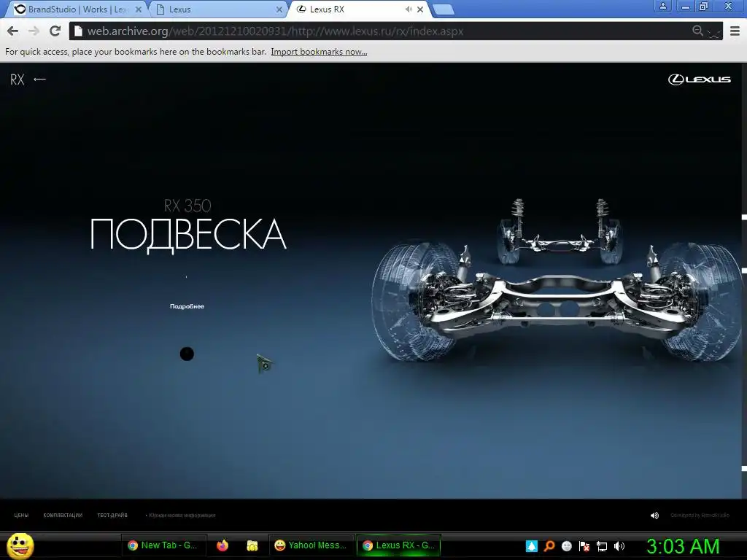
Task: Click Import bookmarks now link
Action: (x=319, y=52)
